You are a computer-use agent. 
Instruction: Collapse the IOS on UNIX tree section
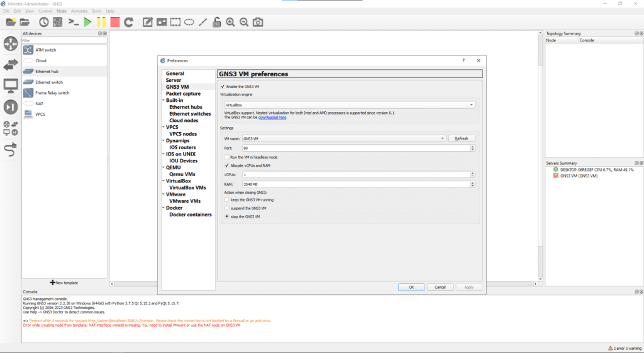164,154
